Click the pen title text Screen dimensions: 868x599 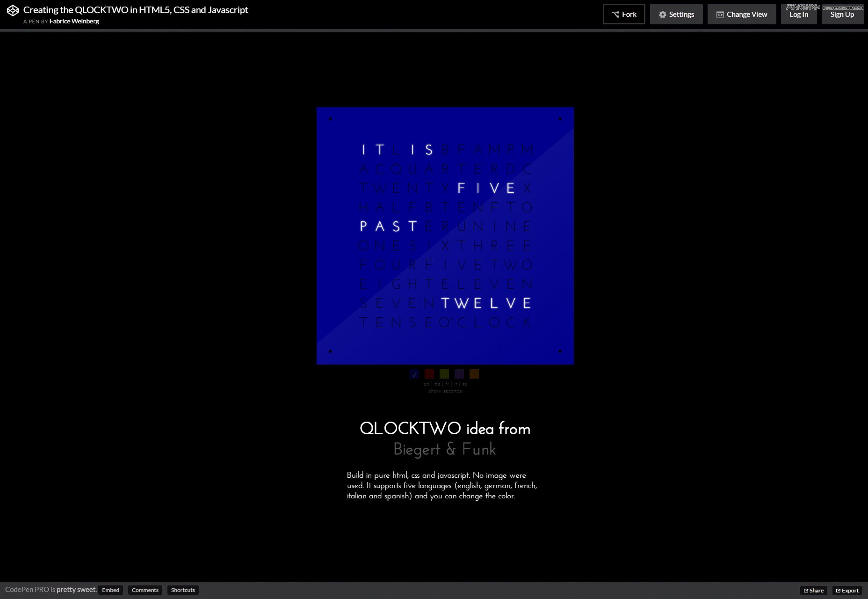[x=136, y=10]
